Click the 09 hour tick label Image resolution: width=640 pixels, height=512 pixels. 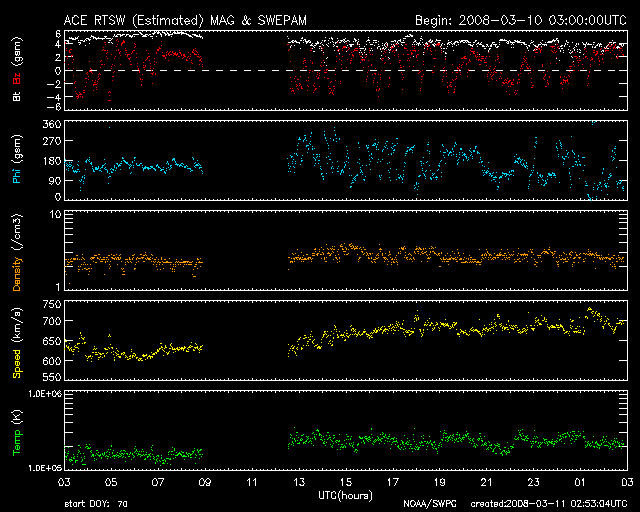tap(206, 483)
